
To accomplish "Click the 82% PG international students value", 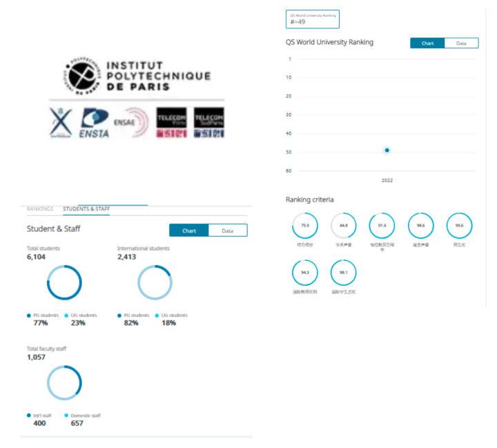I will [131, 323].
